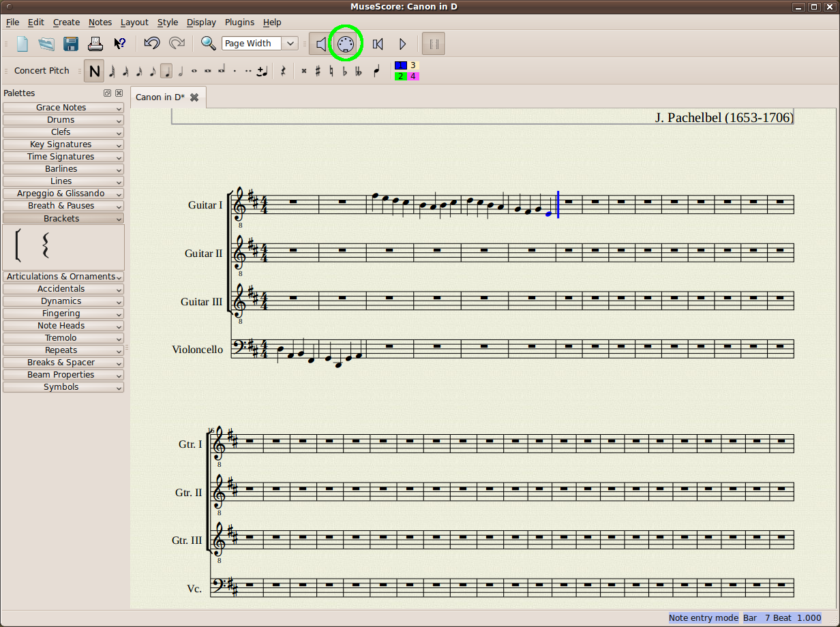The image size is (840, 627).
Task: Toggle the circled MIDI input icon
Action: 345,43
